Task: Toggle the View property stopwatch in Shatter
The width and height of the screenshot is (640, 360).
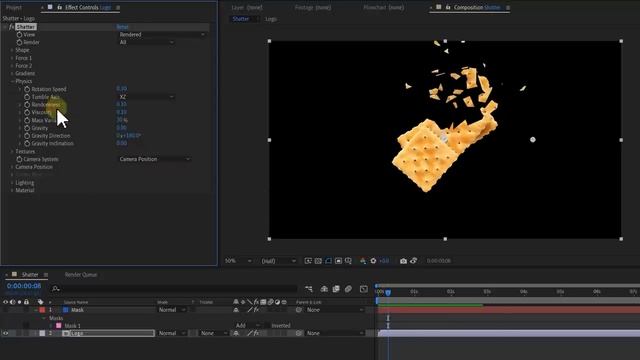Action: (x=20, y=35)
